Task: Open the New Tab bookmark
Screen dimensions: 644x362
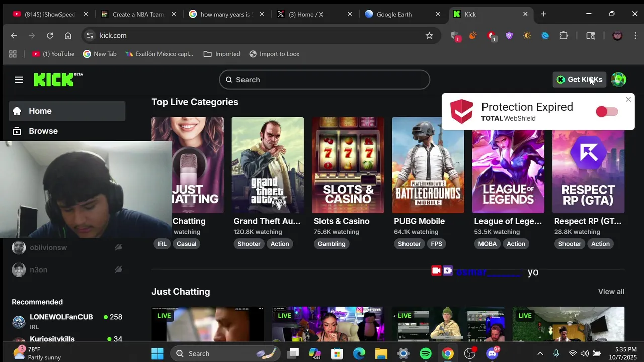Action: click(x=100, y=54)
